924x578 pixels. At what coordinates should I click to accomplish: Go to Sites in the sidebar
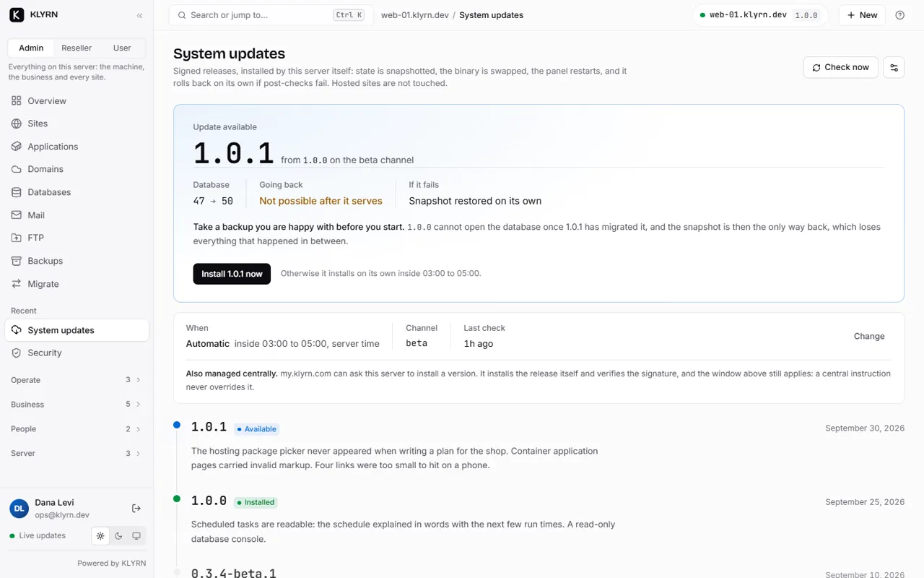pyautogui.click(x=77, y=124)
